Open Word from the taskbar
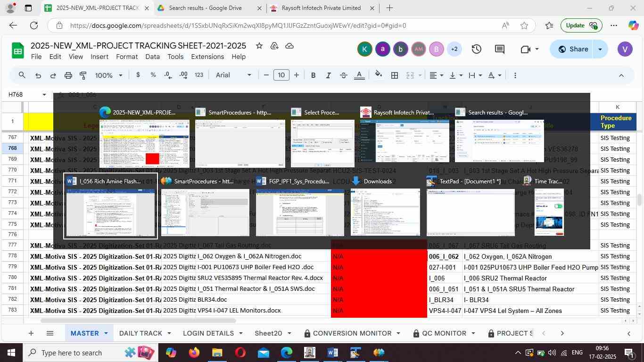Screen dimensions: 644x362 pyautogui.click(x=332, y=353)
